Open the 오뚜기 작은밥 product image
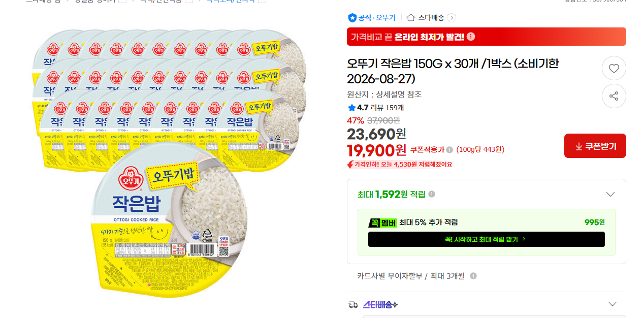Viewport: 644px width, 318px height. pos(170,163)
